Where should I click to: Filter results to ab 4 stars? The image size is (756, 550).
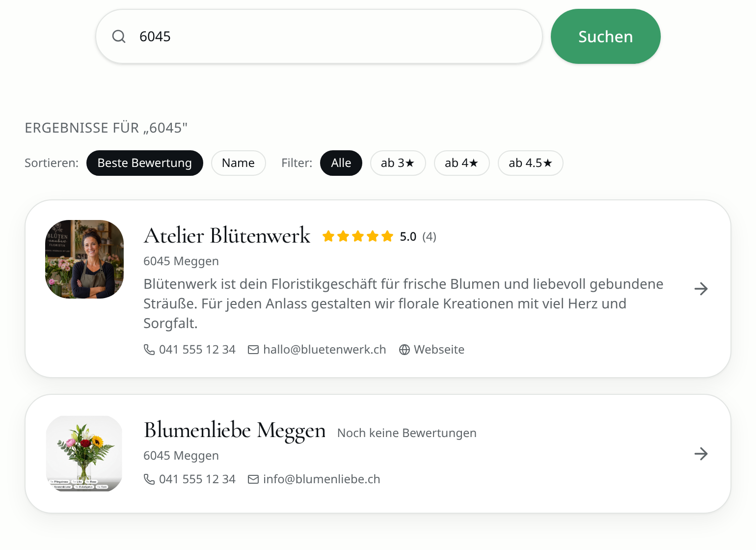click(461, 163)
